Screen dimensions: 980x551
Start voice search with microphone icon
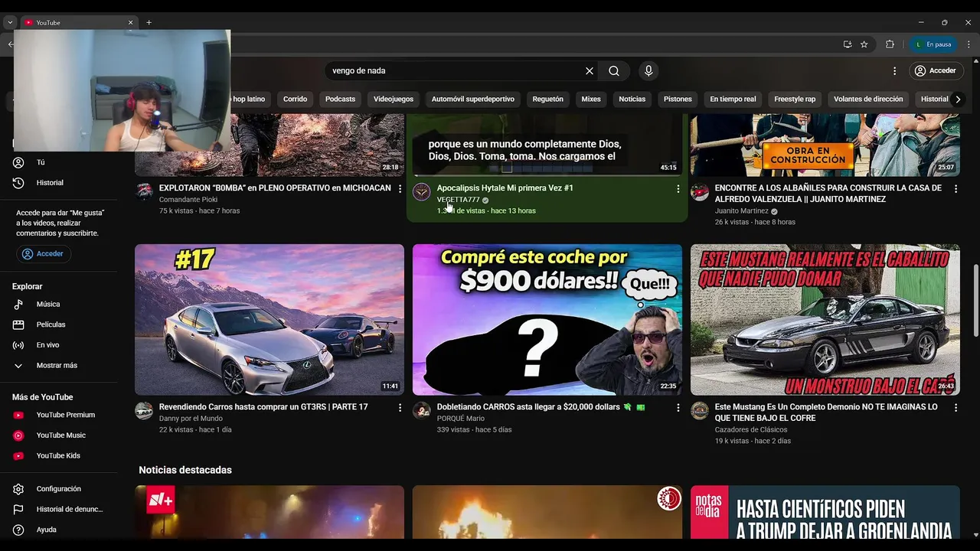pyautogui.click(x=648, y=70)
